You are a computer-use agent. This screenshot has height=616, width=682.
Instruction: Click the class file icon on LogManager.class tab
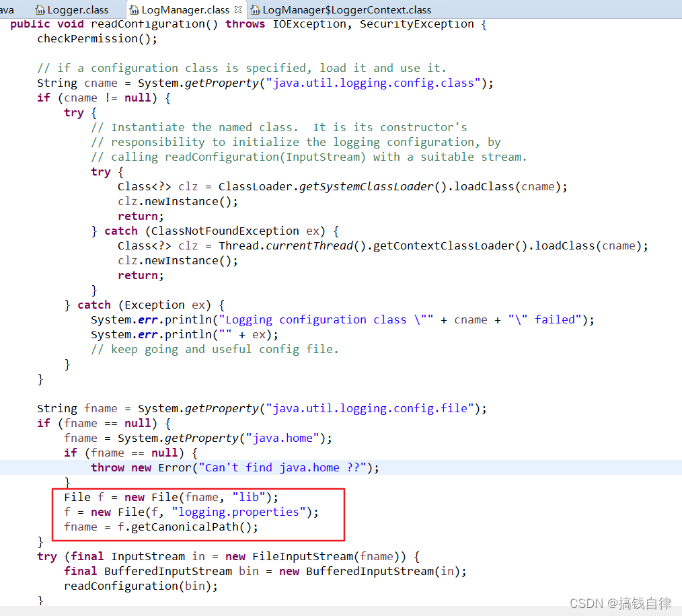coord(135,10)
